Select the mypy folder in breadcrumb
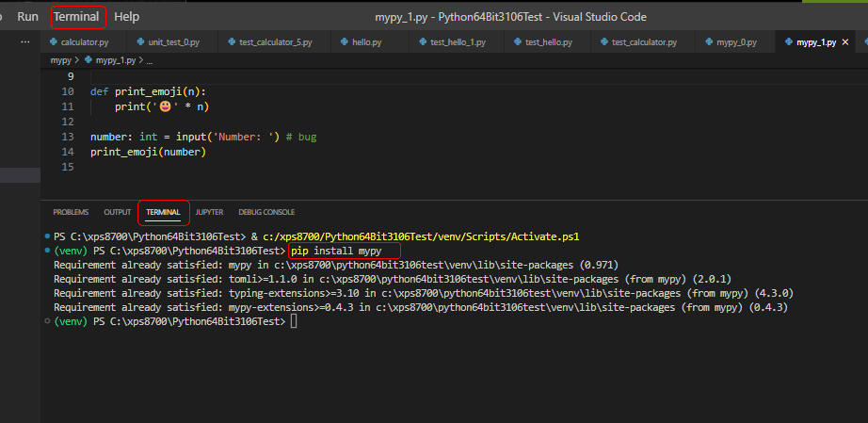 pos(61,60)
